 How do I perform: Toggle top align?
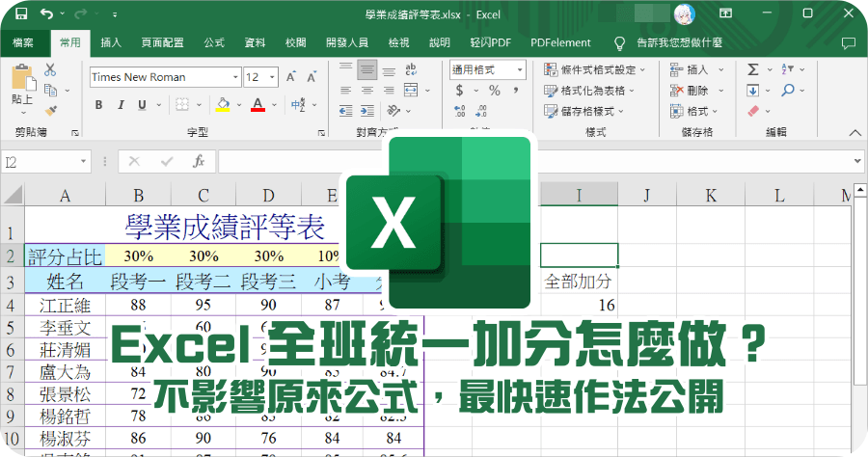coord(346,68)
